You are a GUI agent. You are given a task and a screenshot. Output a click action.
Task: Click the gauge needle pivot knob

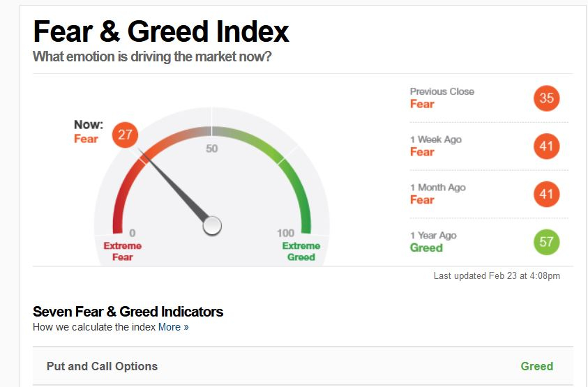pos(212,226)
